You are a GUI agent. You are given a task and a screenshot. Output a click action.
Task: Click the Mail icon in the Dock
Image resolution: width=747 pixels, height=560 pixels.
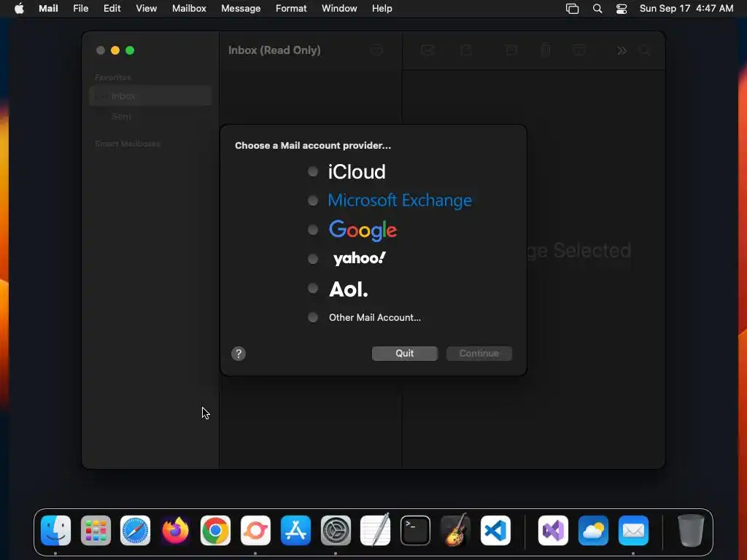click(633, 531)
